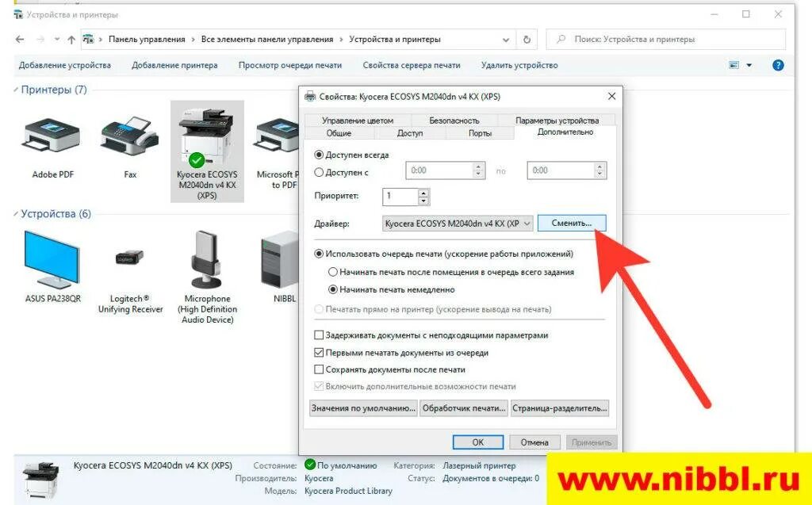Click the Сменить... driver button
Screen dimensions: 812x505
pos(572,224)
